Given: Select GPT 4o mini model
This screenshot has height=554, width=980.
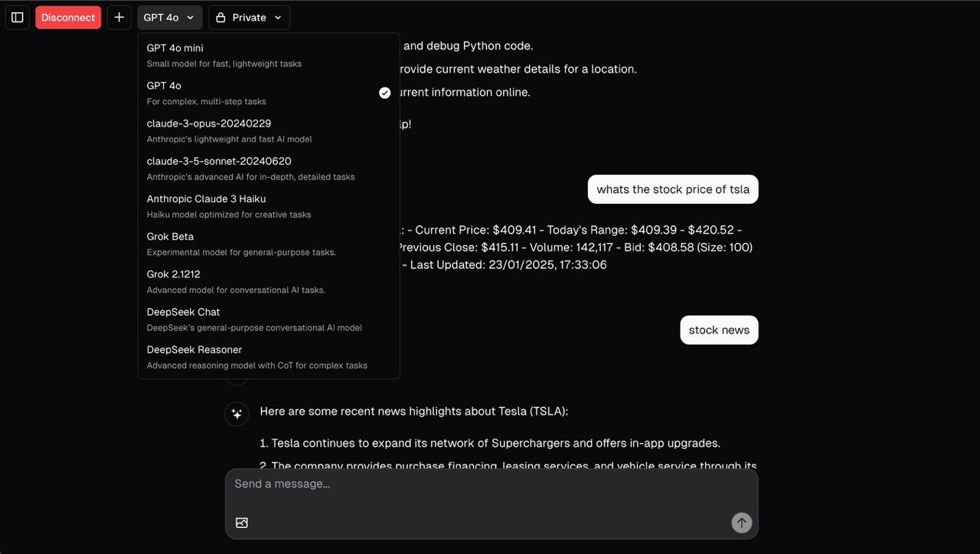Looking at the screenshot, I should (269, 55).
